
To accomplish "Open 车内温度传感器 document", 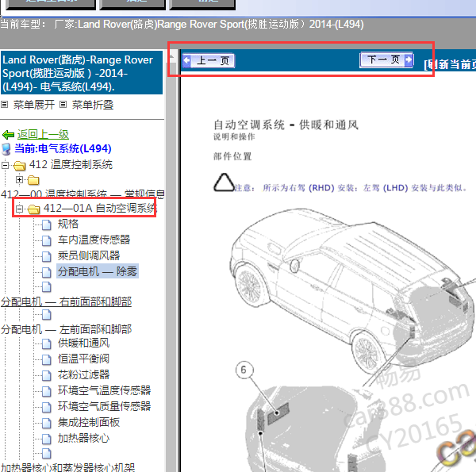I will click(x=94, y=240).
